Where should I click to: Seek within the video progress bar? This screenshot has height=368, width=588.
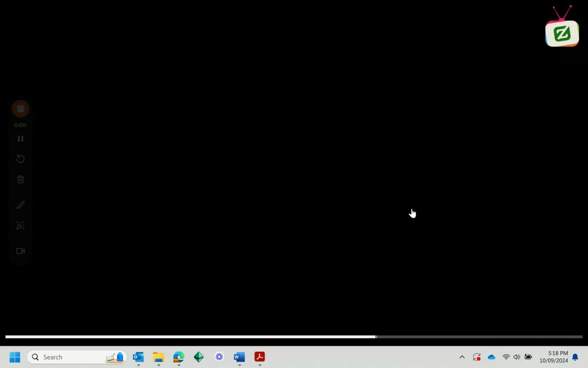tap(294, 337)
